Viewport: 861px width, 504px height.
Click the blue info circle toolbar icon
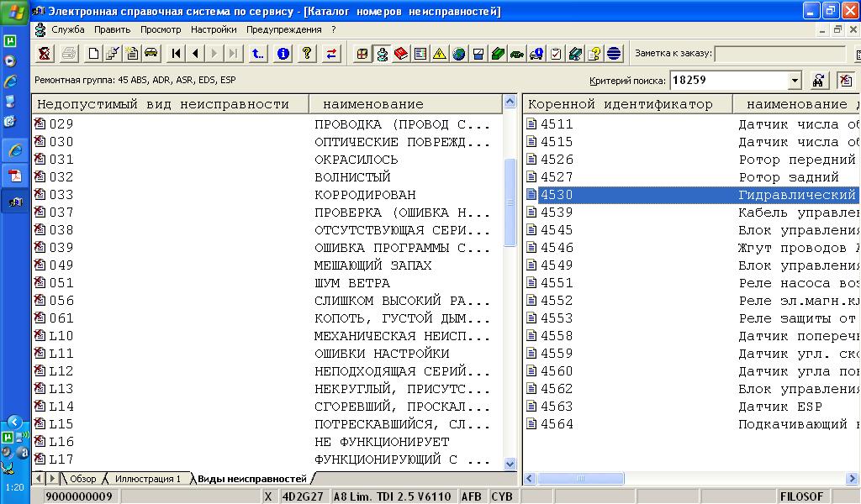point(283,54)
